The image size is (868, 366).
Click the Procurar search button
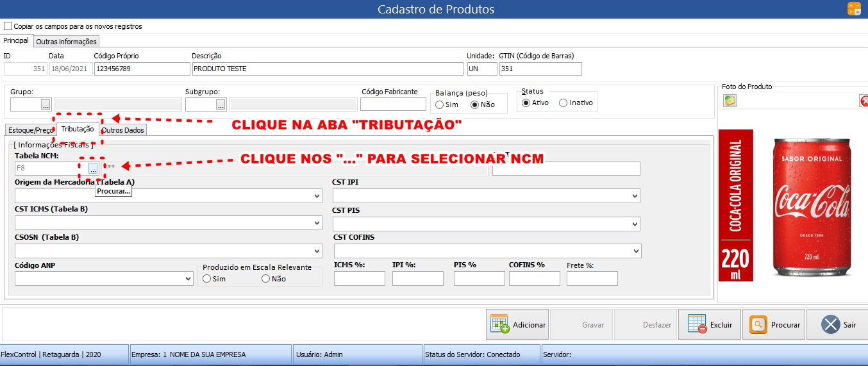click(x=773, y=324)
